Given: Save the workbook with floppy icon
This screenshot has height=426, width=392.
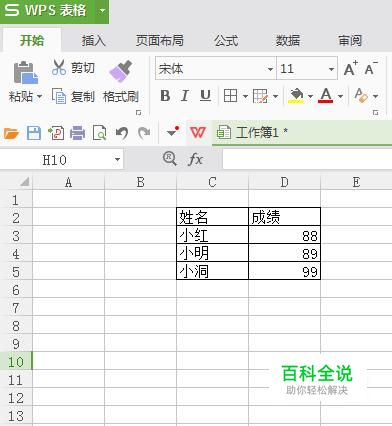Looking at the screenshot, I should (x=34, y=133).
